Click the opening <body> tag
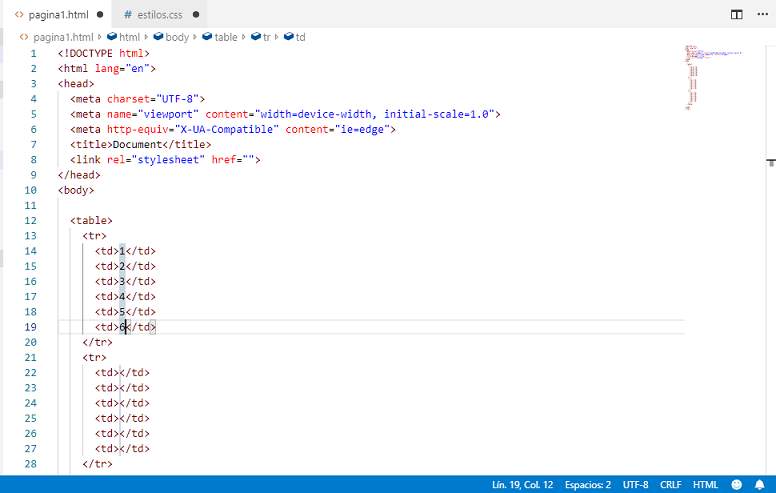 [76, 191]
